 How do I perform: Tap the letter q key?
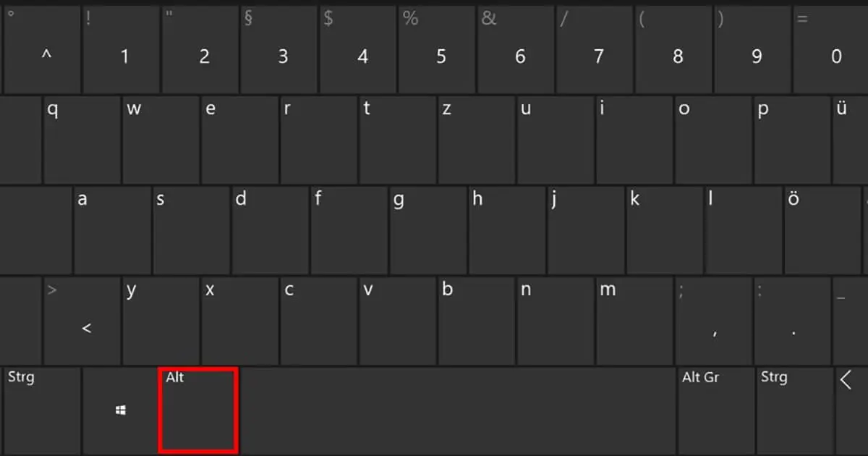81,139
